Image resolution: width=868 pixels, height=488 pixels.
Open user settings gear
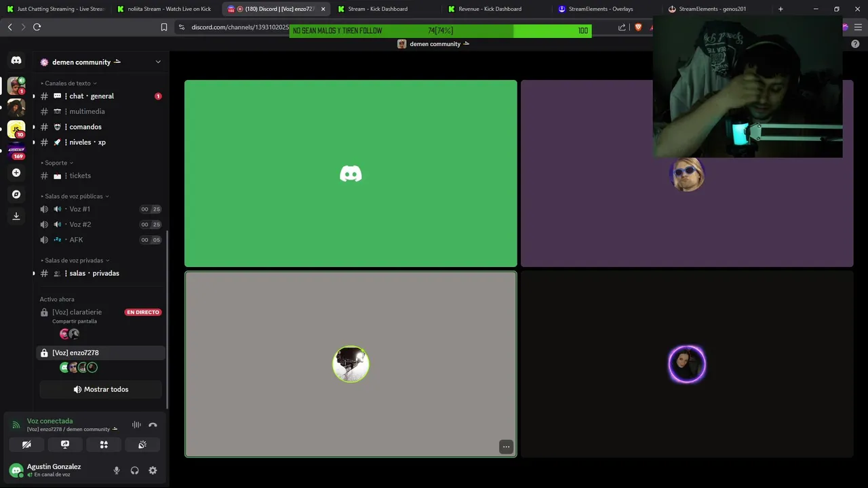click(x=153, y=470)
